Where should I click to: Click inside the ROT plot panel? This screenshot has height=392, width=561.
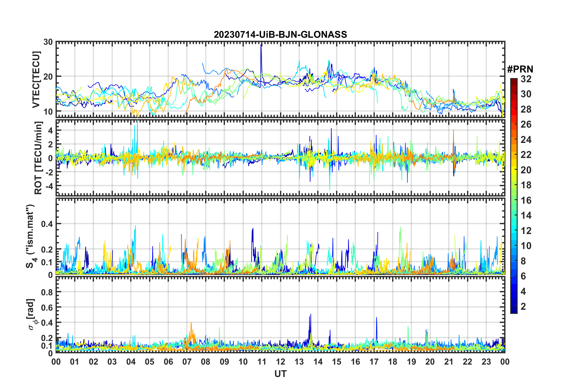click(x=280, y=157)
